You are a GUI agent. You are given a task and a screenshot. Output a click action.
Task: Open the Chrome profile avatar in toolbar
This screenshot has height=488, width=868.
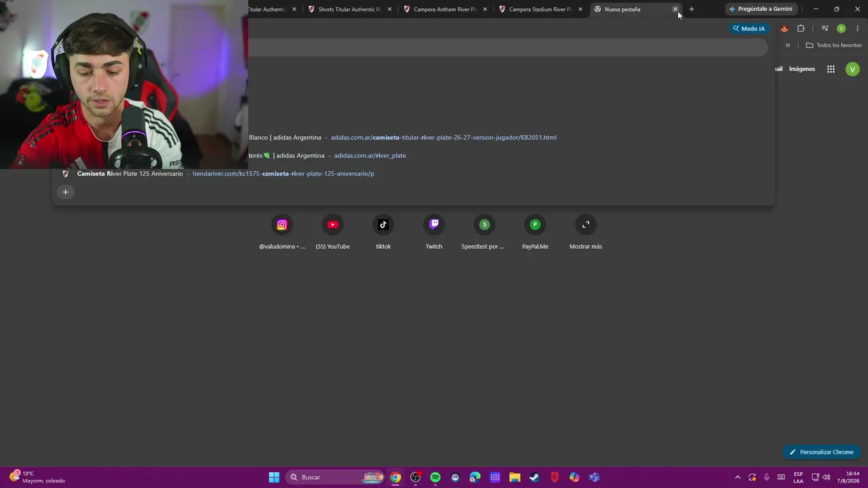click(x=841, y=28)
